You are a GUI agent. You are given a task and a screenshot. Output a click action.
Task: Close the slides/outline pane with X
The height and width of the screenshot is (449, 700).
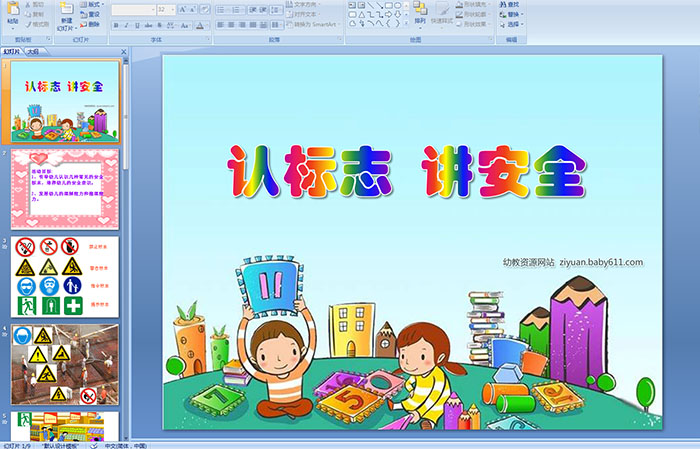click(x=124, y=52)
